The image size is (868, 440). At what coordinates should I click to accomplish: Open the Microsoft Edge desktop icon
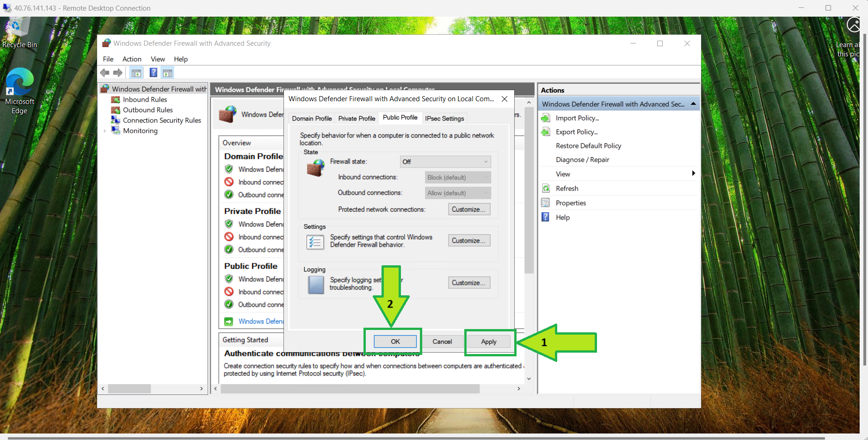19,91
